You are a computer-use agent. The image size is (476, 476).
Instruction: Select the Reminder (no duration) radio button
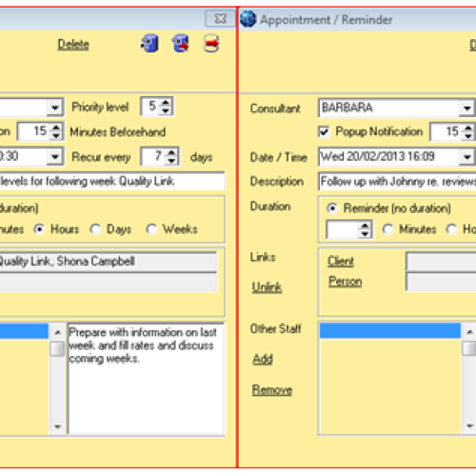pos(332,208)
